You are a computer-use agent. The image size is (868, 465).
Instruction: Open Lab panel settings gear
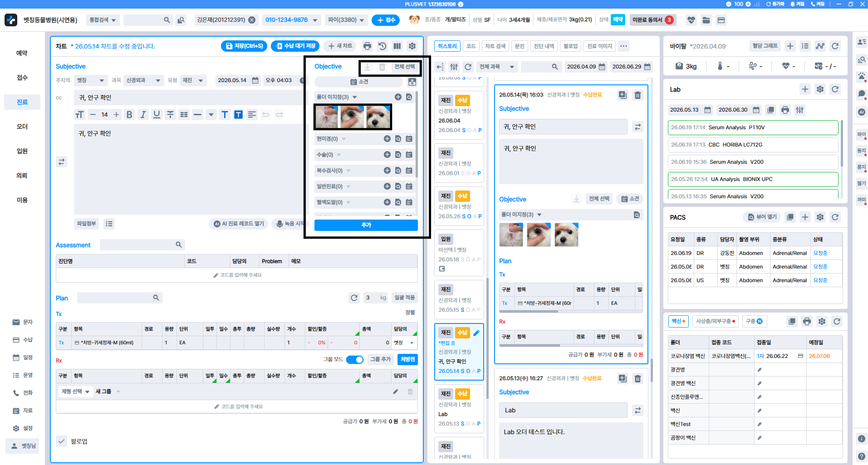(820, 89)
